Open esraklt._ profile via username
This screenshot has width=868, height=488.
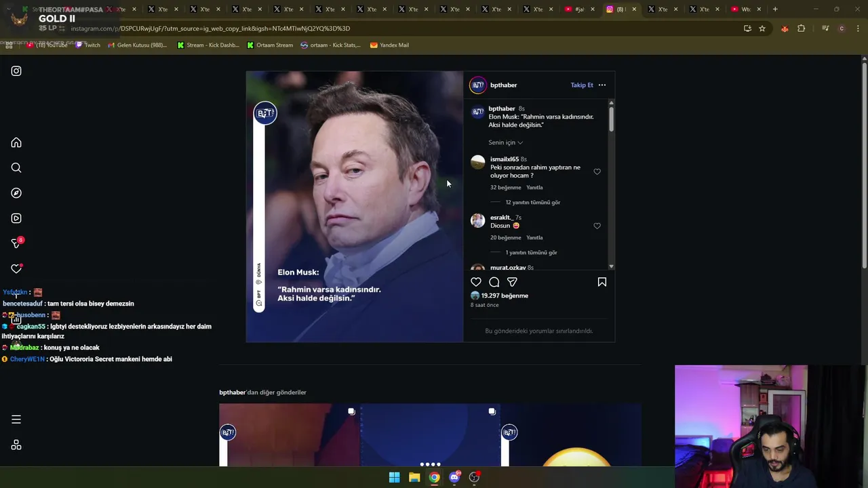point(500,218)
